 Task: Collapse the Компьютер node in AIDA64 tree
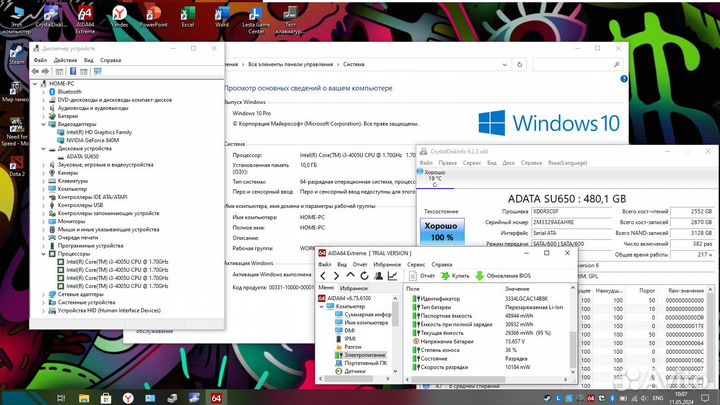[x=322, y=306]
